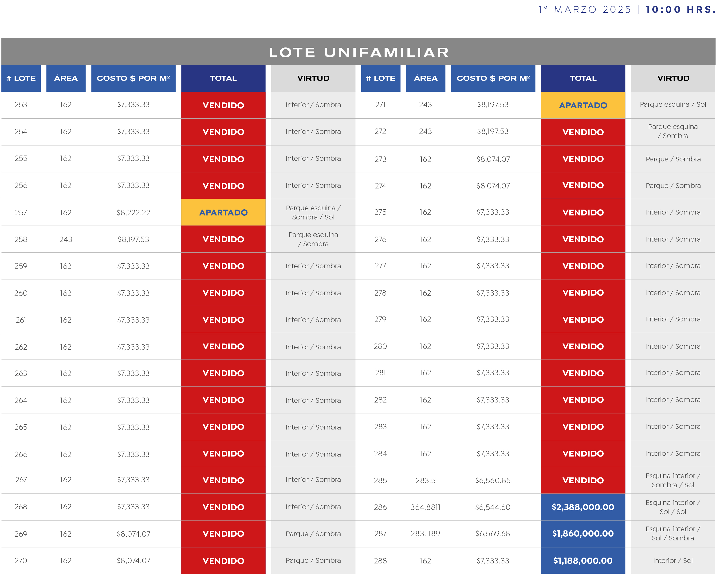The height and width of the screenshot is (574, 728).
Task: Click VENDIDO cell for lot 253
Action: (223, 105)
